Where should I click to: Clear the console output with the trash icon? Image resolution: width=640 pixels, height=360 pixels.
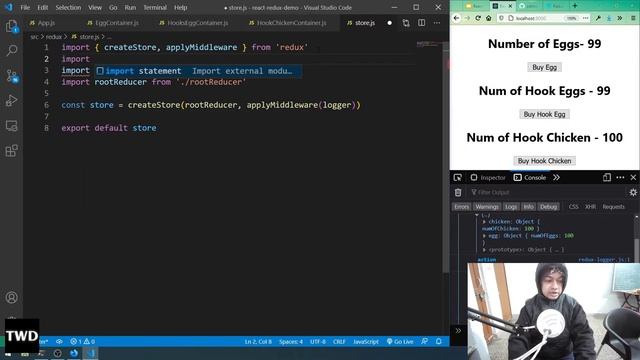click(x=458, y=192)
